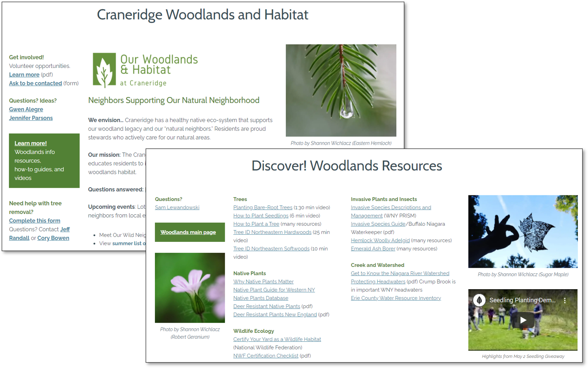This screenshot has height=368, width=588.
Task: Click Gwen Alegre contact link
Action: click(26, 109)
